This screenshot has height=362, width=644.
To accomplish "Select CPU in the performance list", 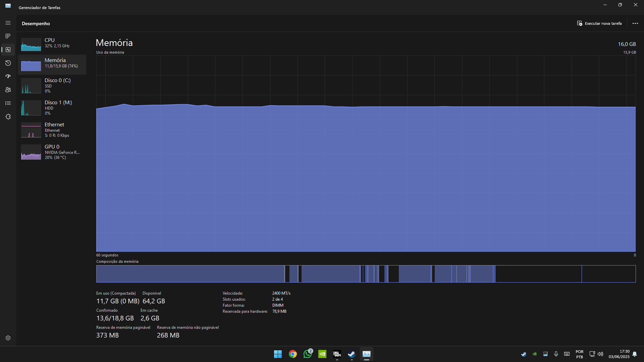I will click(x=52, y=43).
